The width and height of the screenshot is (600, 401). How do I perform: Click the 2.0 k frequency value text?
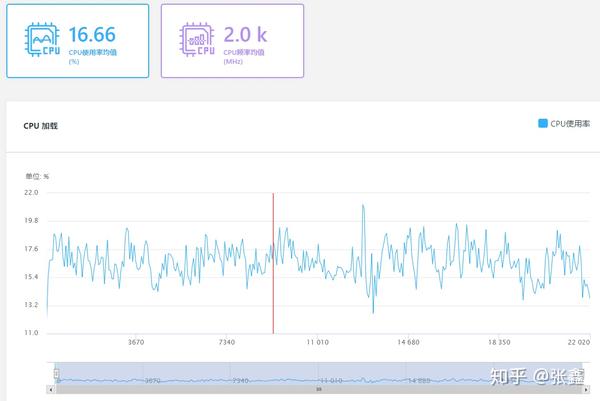pyautogui.click(x=245, y=34)
